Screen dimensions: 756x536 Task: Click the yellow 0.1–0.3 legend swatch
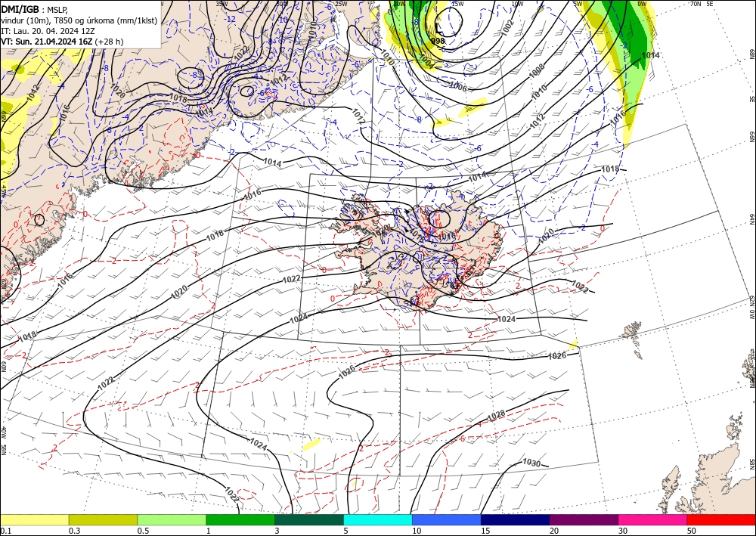pos(34,519)
